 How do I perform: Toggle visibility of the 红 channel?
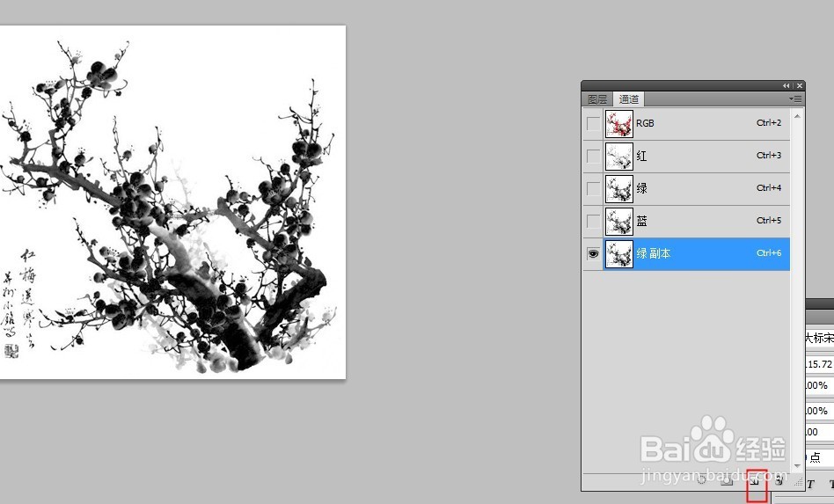tap(593, 157)
